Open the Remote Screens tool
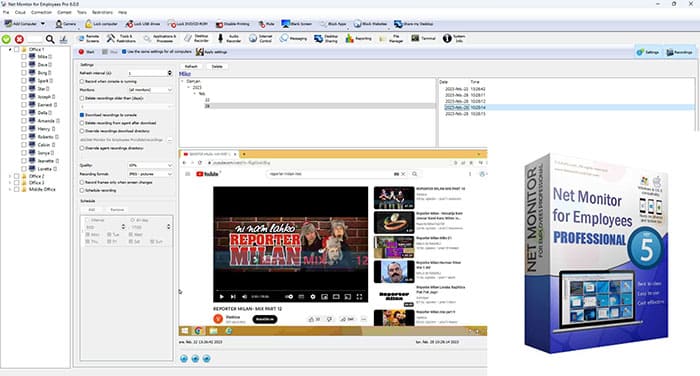700x376 pixels. click(x=88, y=38)
